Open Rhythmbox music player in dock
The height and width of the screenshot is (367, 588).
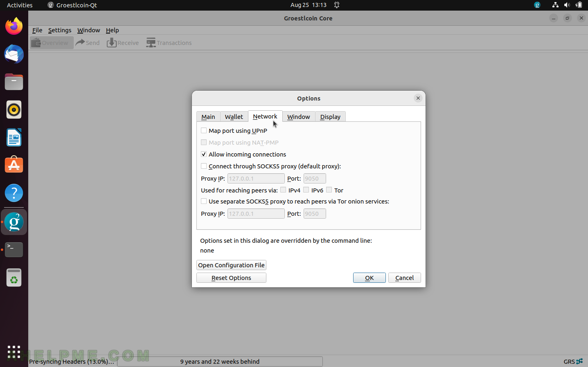[14, 110]
